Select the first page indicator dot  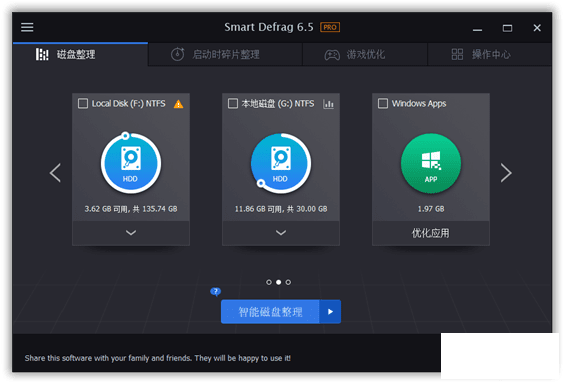269,282
